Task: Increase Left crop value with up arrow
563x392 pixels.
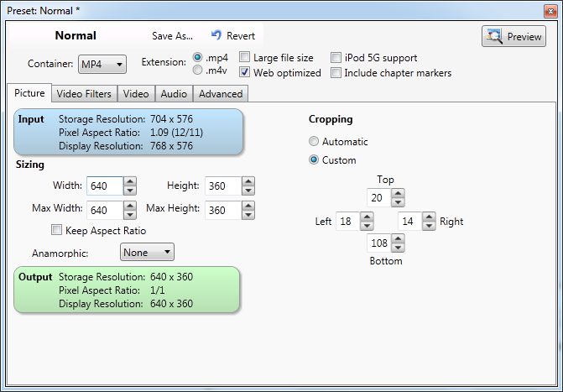Action: [x=367, y=217]
